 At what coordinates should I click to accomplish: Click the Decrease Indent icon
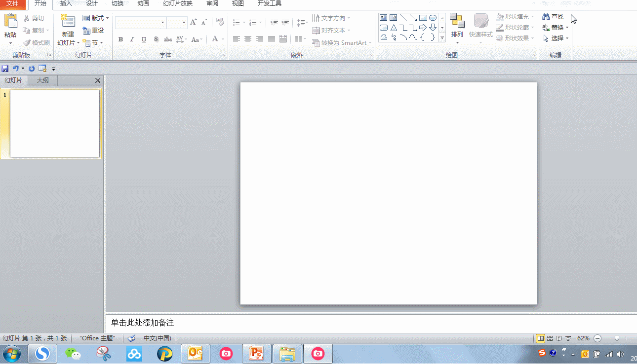pos(274,23)
